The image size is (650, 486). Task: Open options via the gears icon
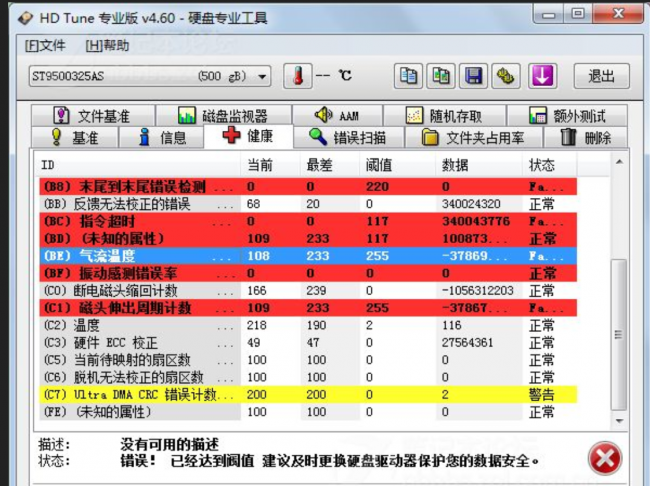506,76
